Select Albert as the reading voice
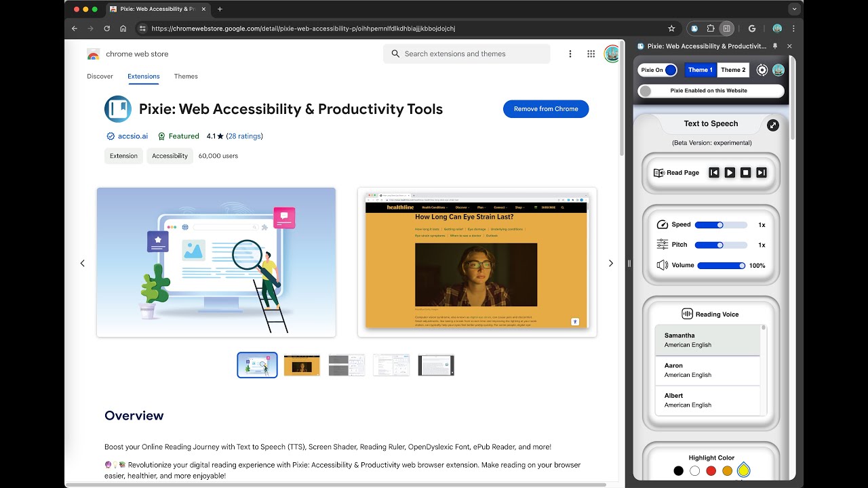 707,401
